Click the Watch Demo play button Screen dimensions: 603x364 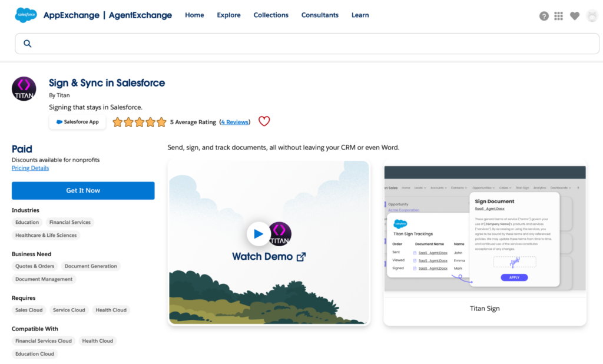tap(259, 233)
